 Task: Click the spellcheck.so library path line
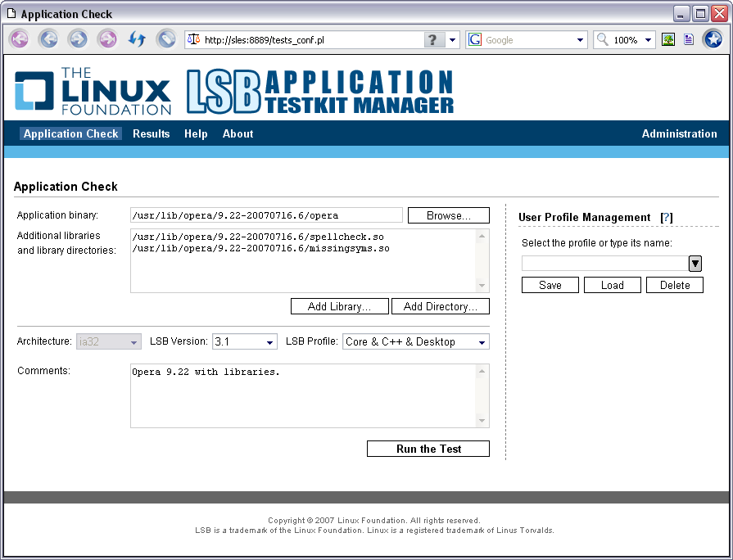[258, 237]
